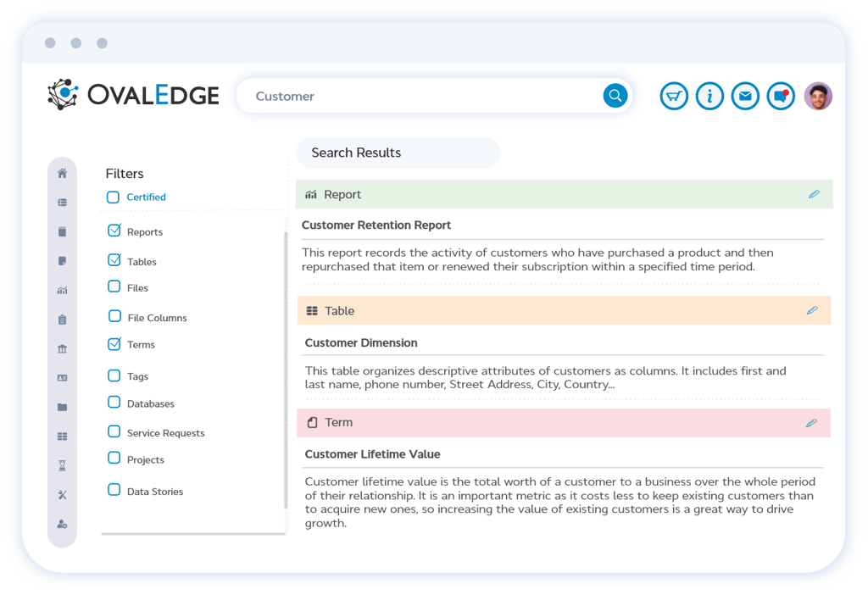Collapse the Term results section
Screen dimensions: 868x595
(337, 422)
